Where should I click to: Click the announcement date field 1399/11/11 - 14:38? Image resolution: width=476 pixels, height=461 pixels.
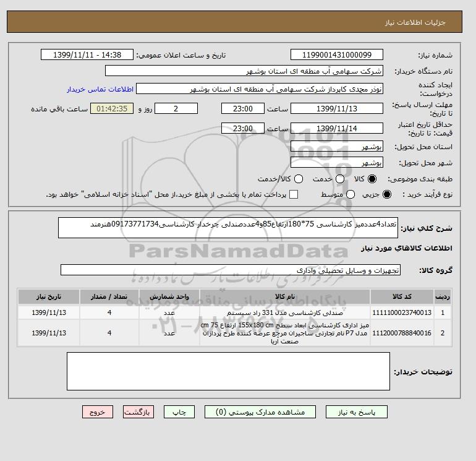click(x=87, y=54)
